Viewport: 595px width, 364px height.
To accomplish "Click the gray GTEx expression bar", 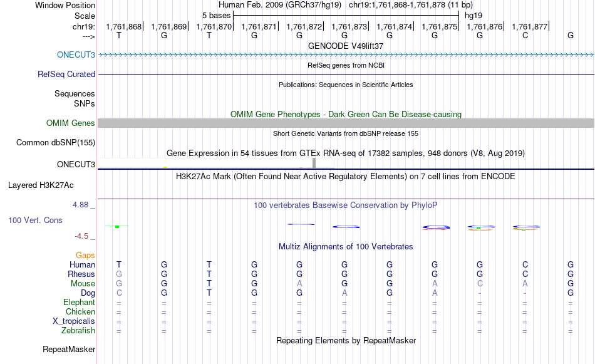I will [314, 163].
